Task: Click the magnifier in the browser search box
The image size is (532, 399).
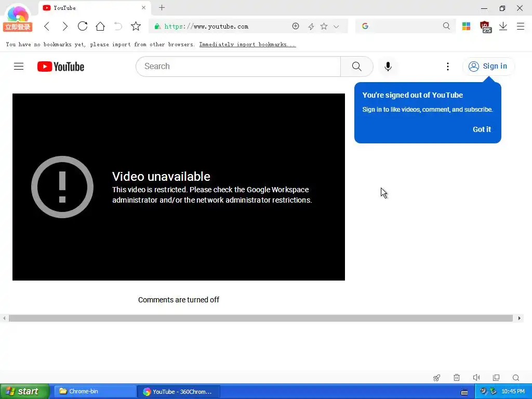Action: (446, 26)
